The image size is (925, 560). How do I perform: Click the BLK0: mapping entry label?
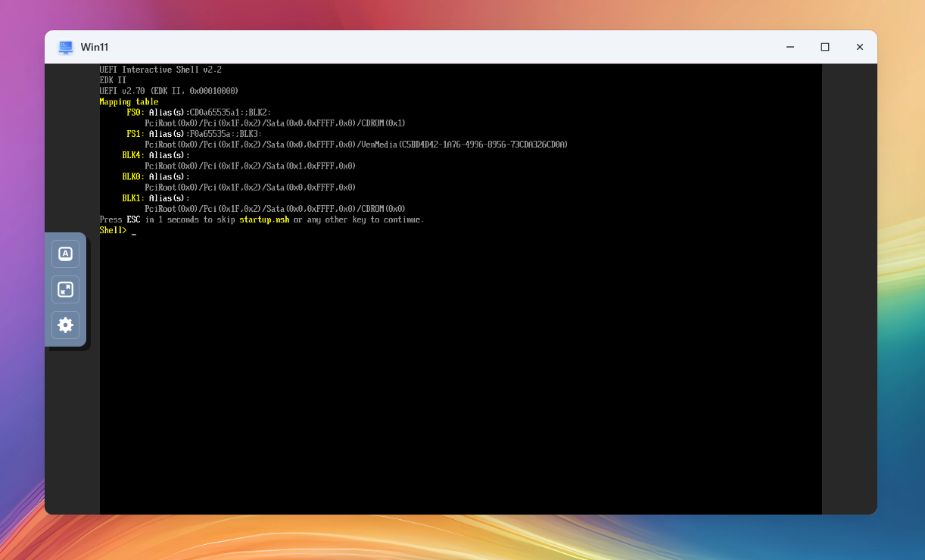[x=133, y=176]
